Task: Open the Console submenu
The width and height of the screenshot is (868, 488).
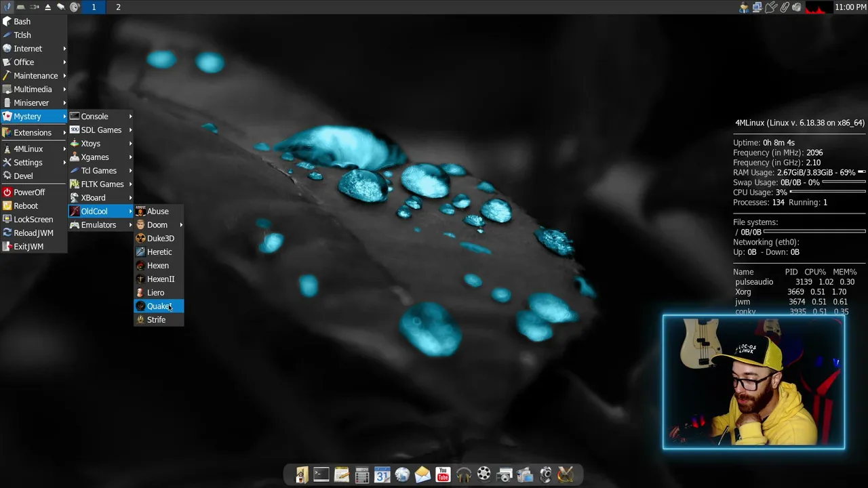Action: [x=101, y=117]
